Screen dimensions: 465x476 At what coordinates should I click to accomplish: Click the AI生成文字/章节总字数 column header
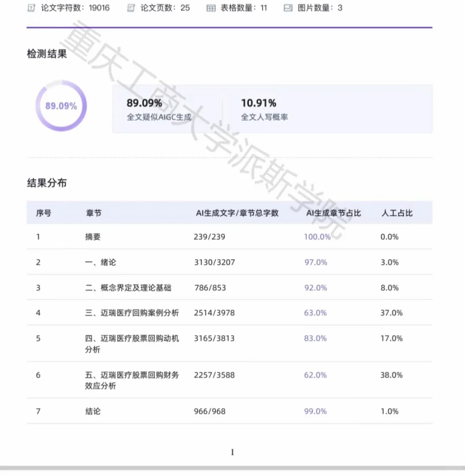click(237, 213)
